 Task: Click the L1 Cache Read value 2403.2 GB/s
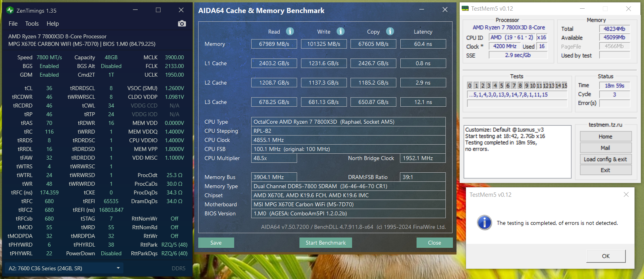pos(274,63)
